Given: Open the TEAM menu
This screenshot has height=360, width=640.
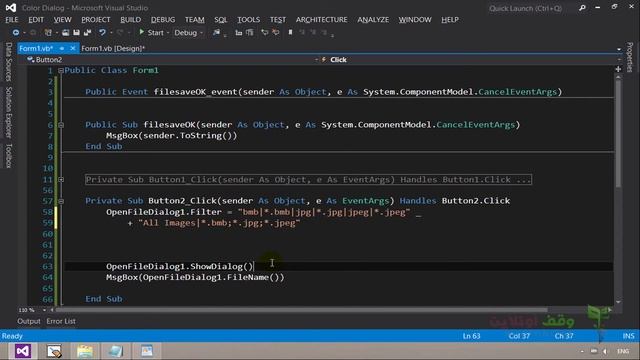Looking at the screenshot, I should (194, 20).
